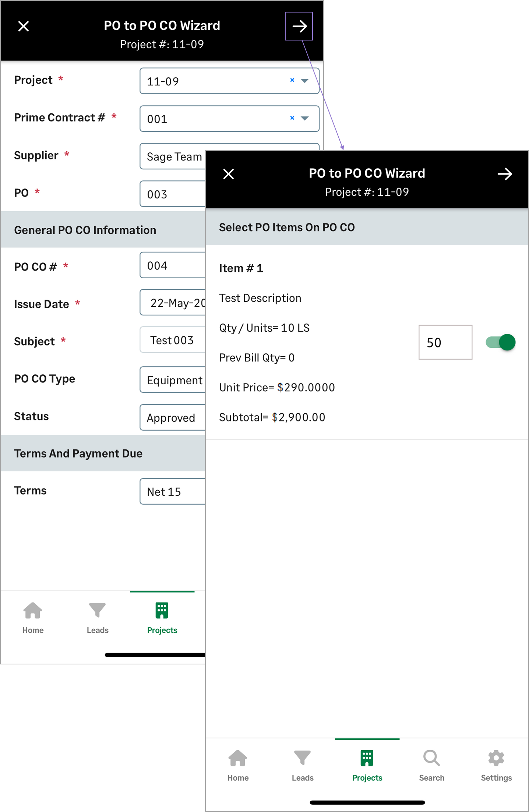The image size is (529, 812).
Task: Open Search tab in front screen
Action: click(431, 766)
